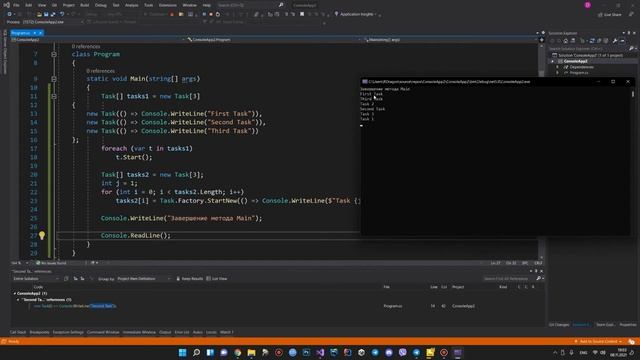The width and height of the screenshot is (640, 360).
Task: Click the No issues found indicator
Action: click(x=51, y=263)
